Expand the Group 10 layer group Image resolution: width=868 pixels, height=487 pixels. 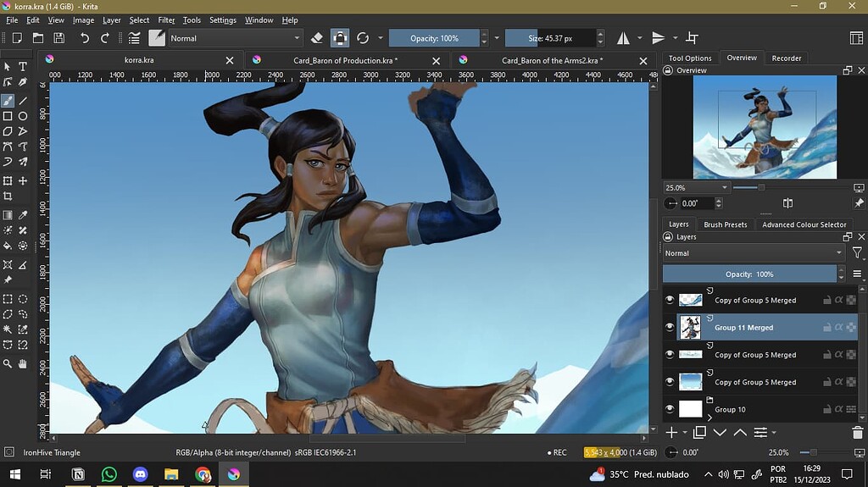(709, 418)
